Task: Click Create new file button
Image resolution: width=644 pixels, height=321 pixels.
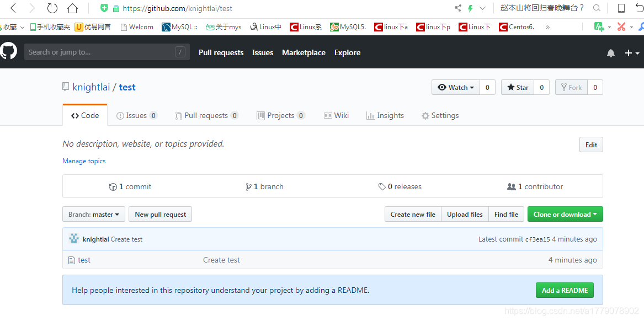Action: (x=413, y=214)
